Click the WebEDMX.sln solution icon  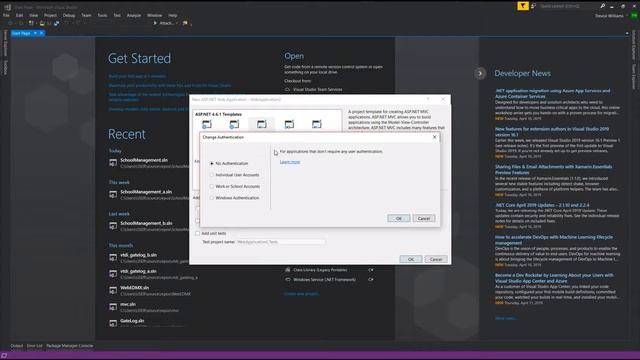coord(113,291)
